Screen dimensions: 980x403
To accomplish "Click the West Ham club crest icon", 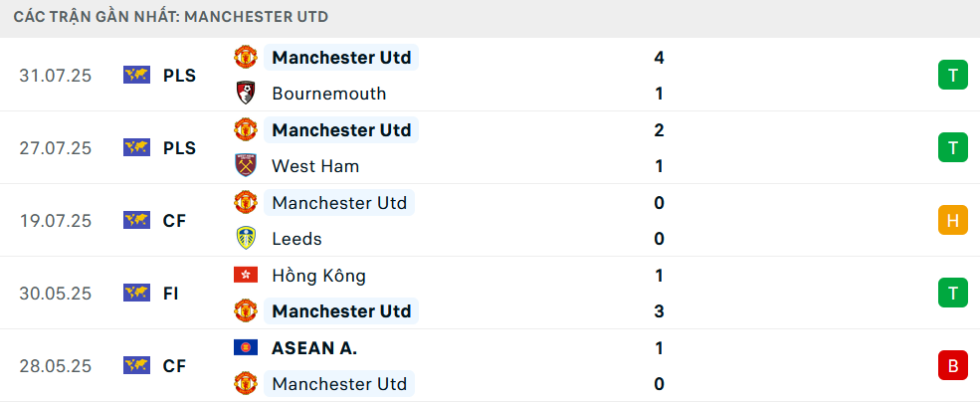I will (x=246, y=165).
